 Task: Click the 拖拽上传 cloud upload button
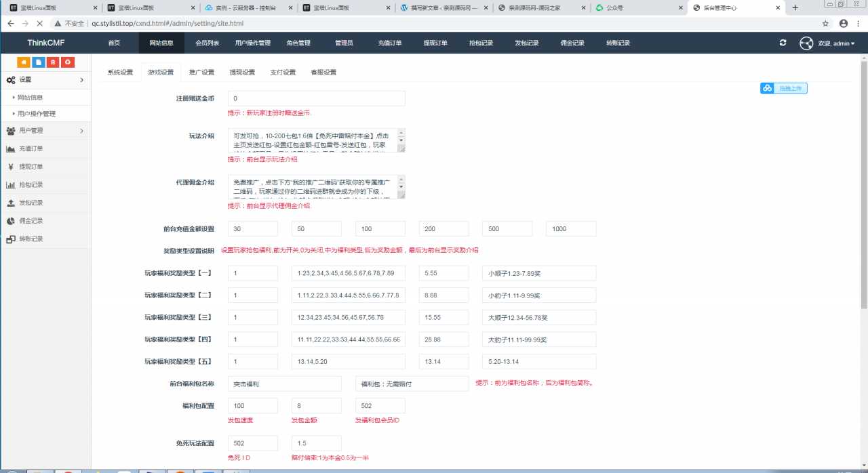click(x=784, y=88)
